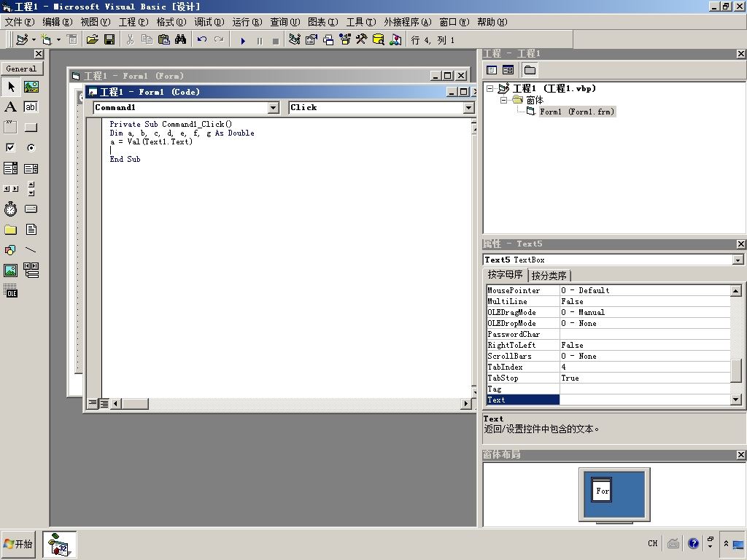Open the 文件(F) menu
The image size is (747, 560).
[x=20, y=22]
